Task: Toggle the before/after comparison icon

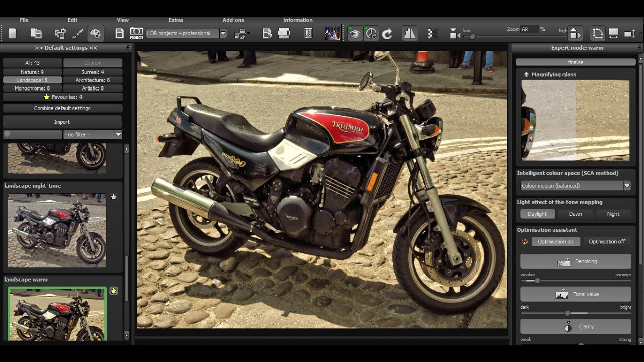Action: [x=410, y=34]
